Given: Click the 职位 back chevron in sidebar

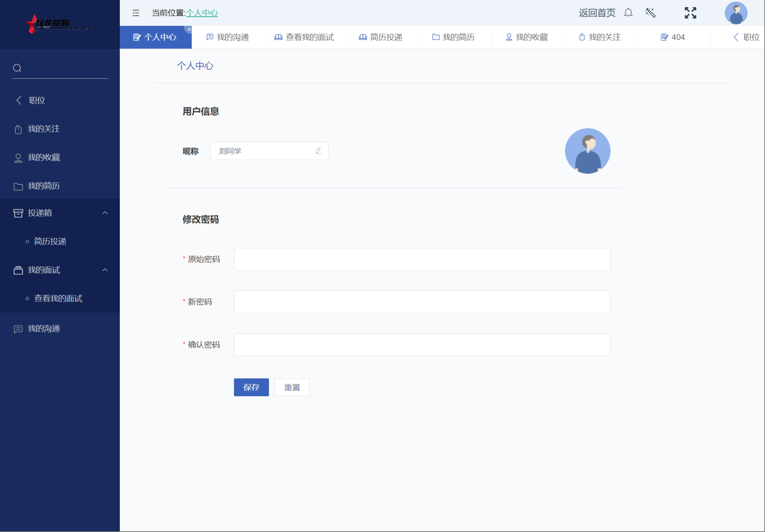Looking at the screenshot, I should (19, 100).
